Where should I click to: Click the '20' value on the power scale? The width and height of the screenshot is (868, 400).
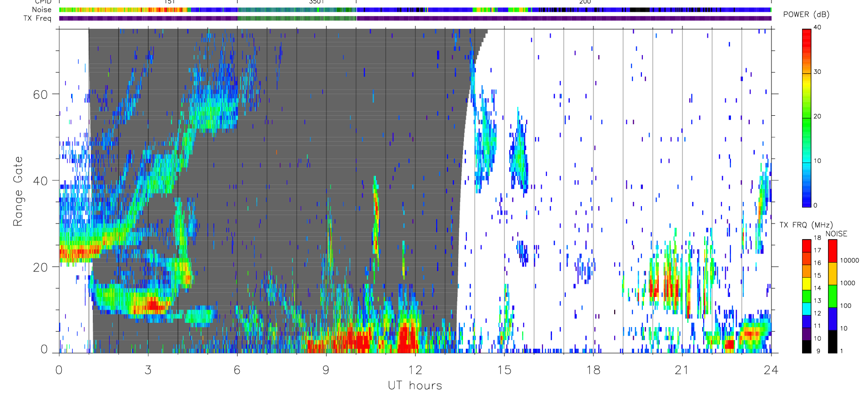tap(817, 116)
